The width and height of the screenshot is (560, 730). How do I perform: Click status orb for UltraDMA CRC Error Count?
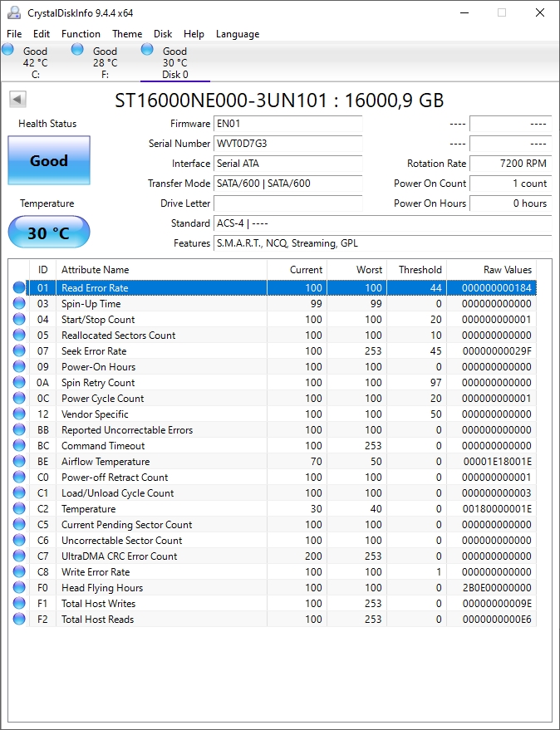[19, 556]
